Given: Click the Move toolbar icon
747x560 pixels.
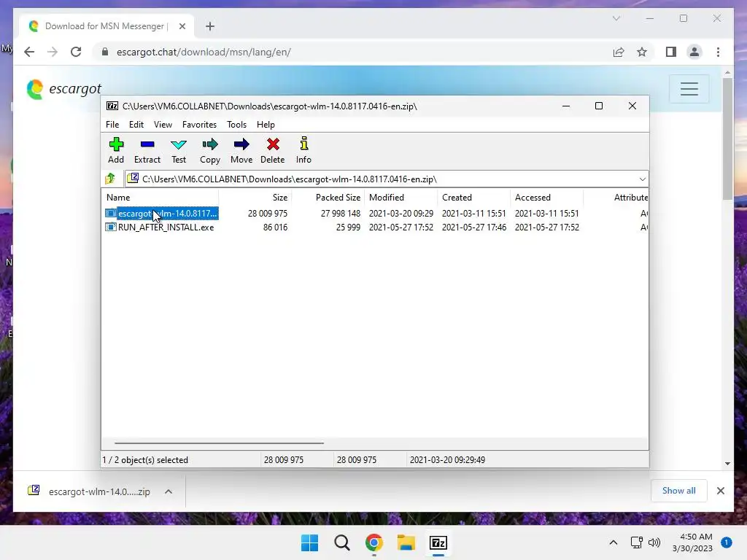Looking at the screenshot, I should 241,150.
